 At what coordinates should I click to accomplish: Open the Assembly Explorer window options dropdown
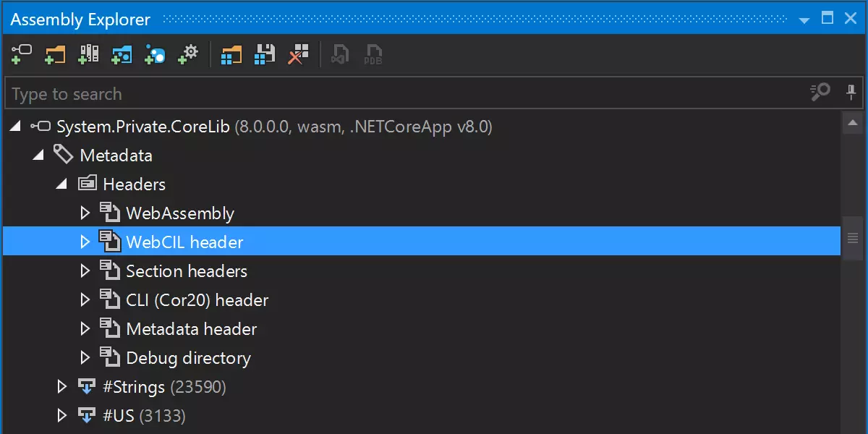point(804,20)
